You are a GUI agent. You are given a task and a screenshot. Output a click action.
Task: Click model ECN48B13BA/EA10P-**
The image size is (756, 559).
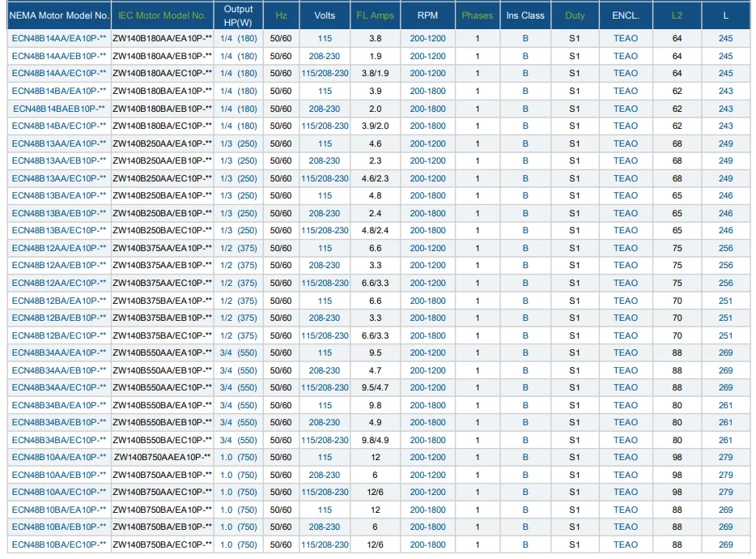click(59, 195)
